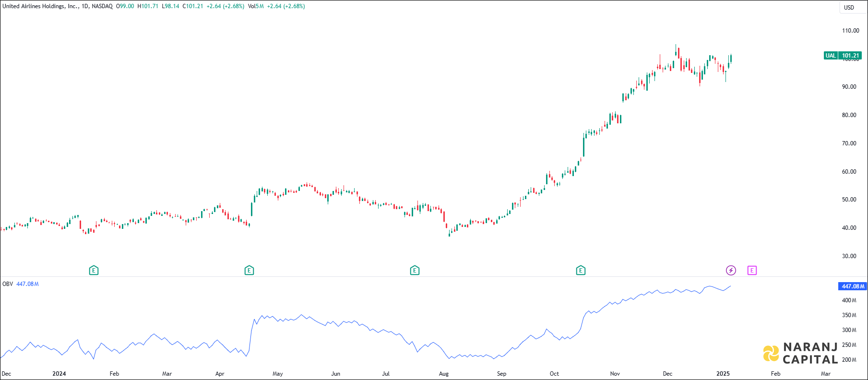The width and height of the screenshot is (868, 380).
Task: Click the 90.00 price axis label
Action: point(849,87)
